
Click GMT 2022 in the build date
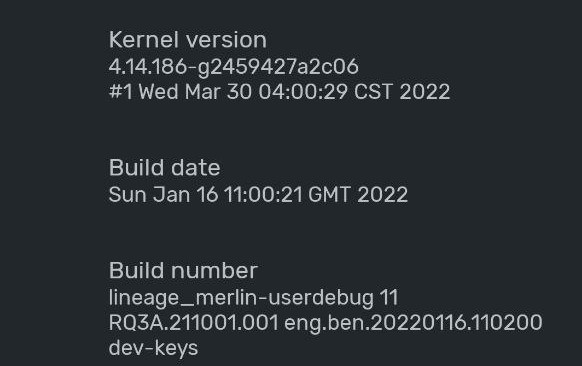pyautogui.click(x=358, y=195)
